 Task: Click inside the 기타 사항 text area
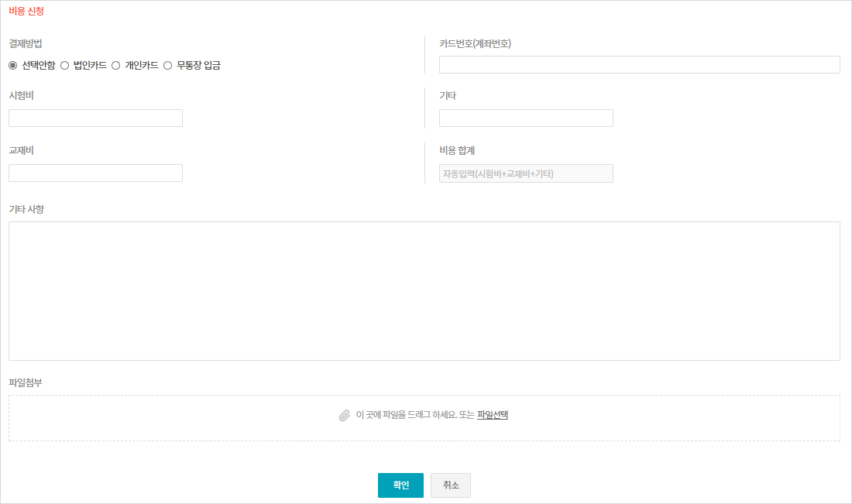(x=424, y=290)
